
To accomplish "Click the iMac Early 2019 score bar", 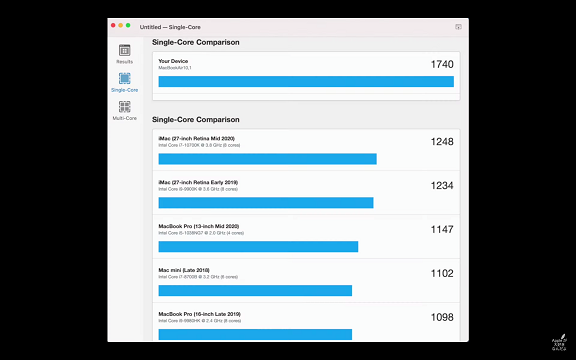I will (266, 203).
